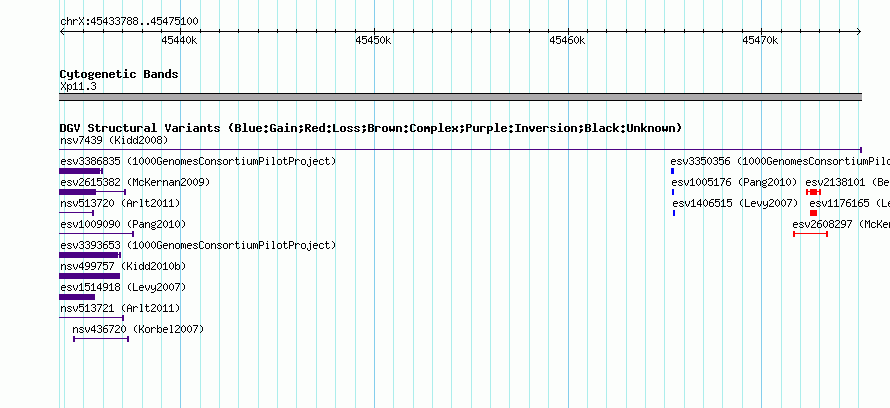Click the red esv2608297 loss line
This screenshot has height=408, width=890.
point(811,234)
